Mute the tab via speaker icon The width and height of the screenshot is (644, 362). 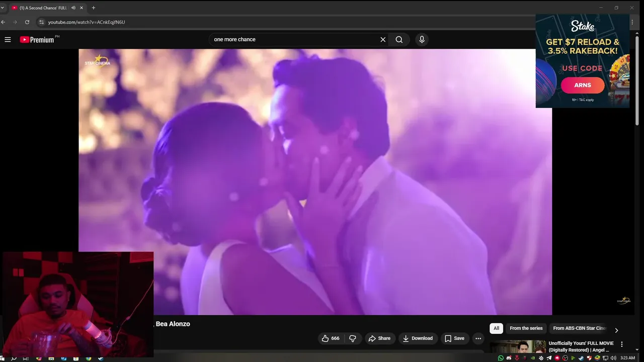pos(73,8)
